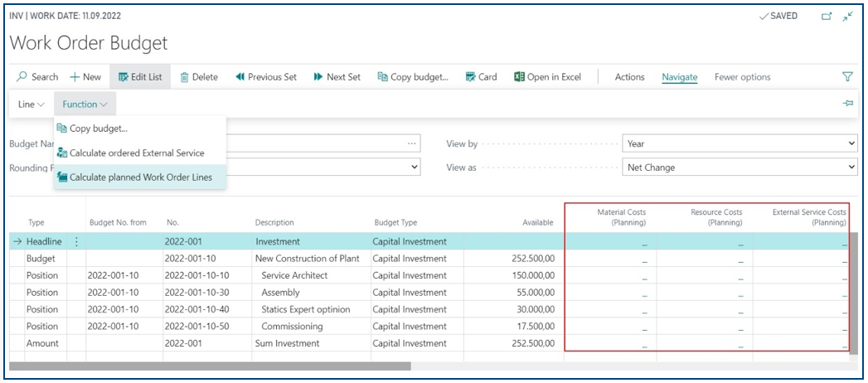The width and height of the screenshot is (868, 383).
Task: Click the horizontal scrollbar thumb
Action: click(x=211, y=366)
